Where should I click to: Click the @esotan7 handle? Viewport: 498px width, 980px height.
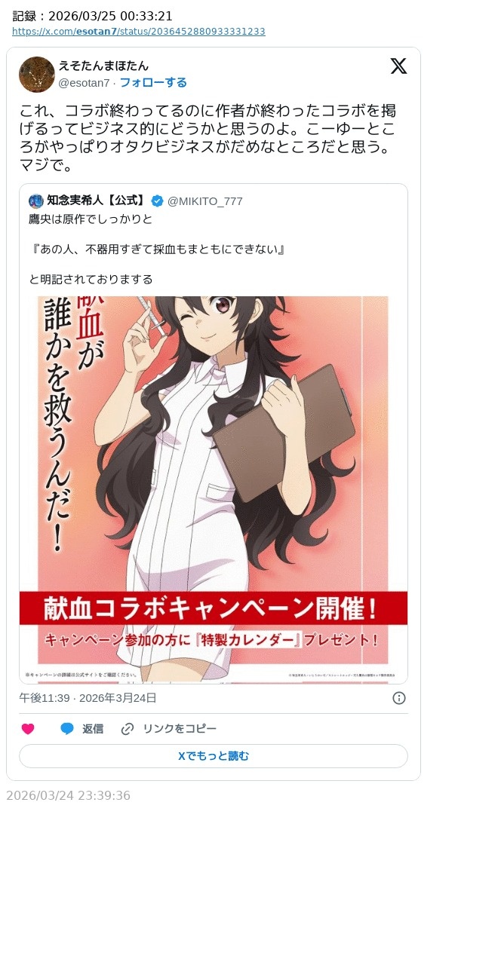tap(84, 82)
